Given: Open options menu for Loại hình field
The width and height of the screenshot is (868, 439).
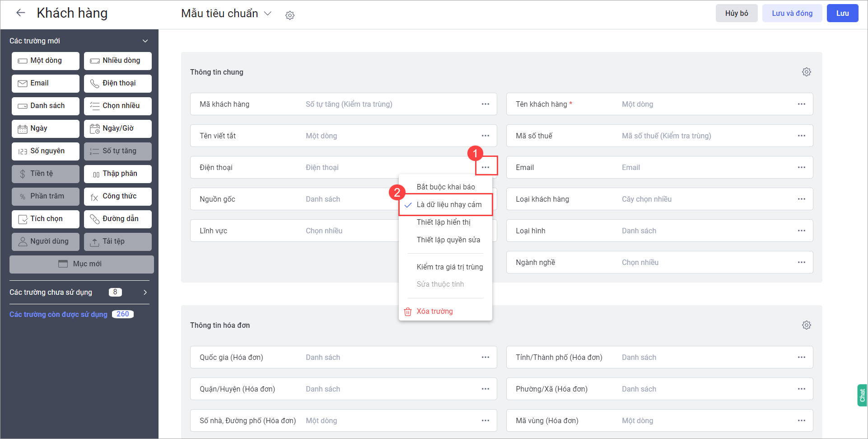Looking at the screenshot, I should tap(802, 231).
